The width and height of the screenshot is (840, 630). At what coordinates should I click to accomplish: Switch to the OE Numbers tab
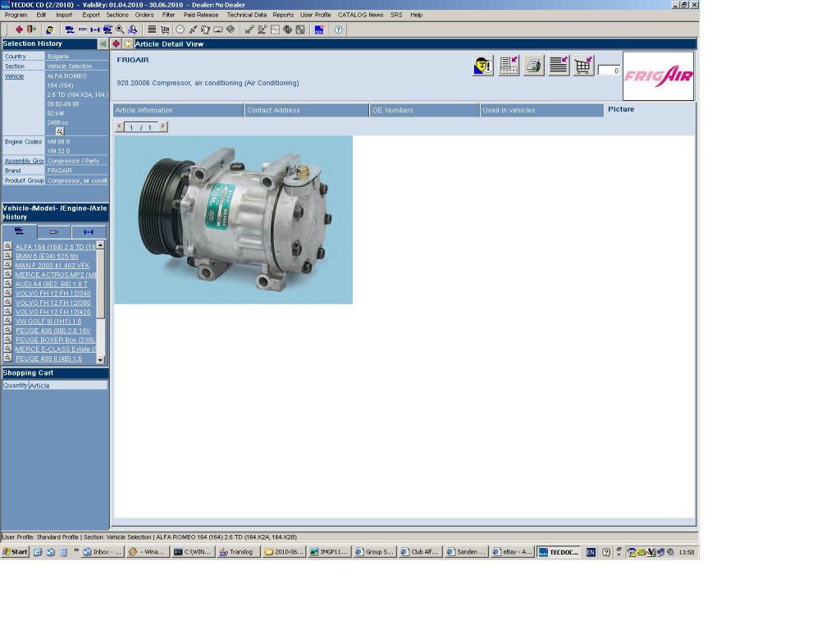pyautogui.click(x=424, y=110)
